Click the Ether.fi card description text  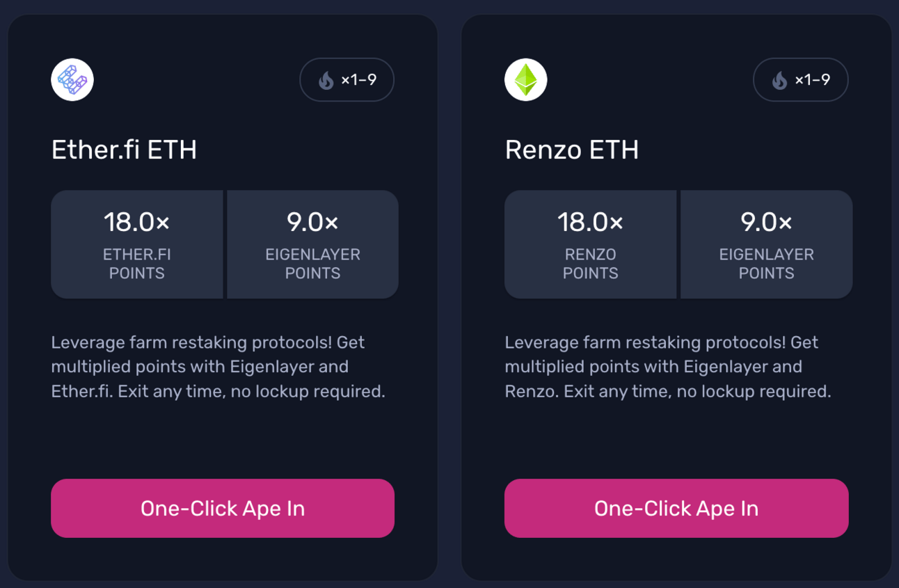(218, 367)
